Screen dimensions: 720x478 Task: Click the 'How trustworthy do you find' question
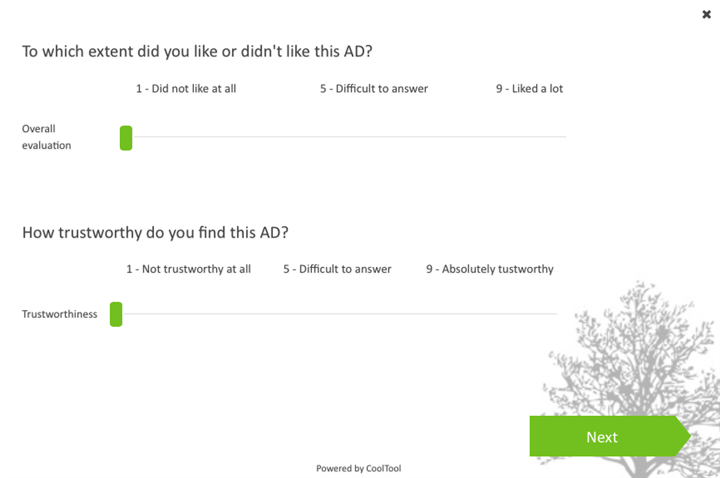(155, 233)
